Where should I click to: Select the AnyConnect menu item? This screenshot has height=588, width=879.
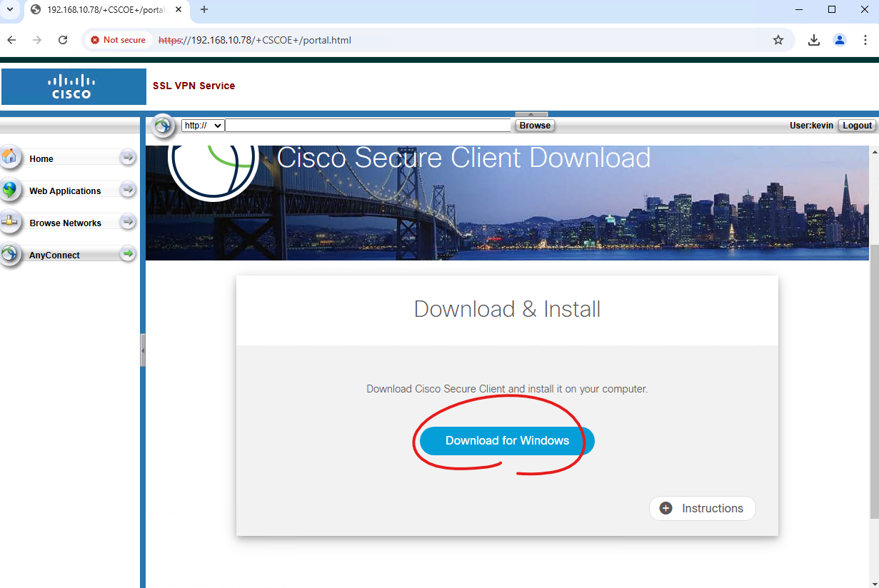69,255
